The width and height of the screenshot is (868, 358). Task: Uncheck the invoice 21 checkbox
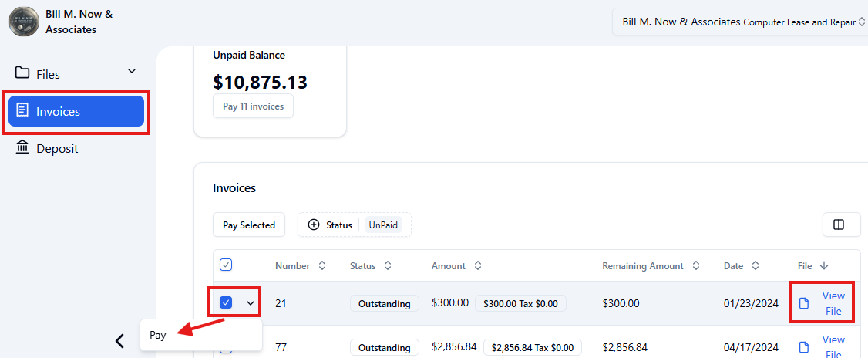[x=226, y=302]
